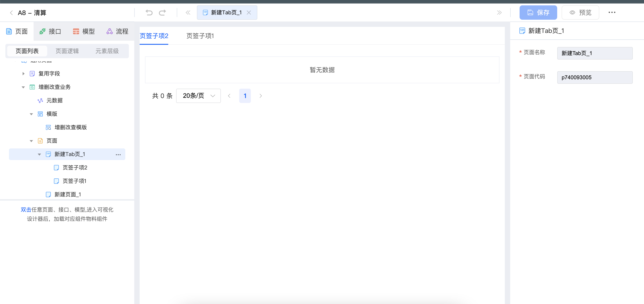
Task: Click the 增删改查模版 search-layout icon
Action: coord(48,127)
